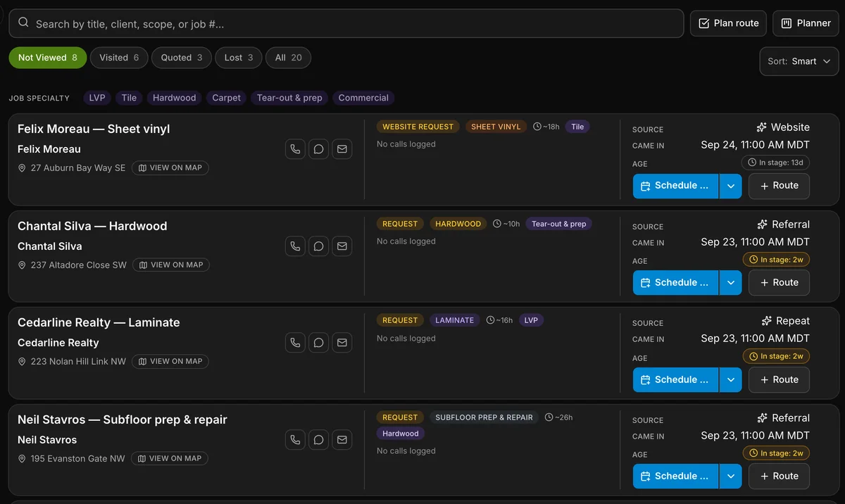Open chat message for Cedarline Realty
This screenshot has width=845, height=504.
point(319,343)
